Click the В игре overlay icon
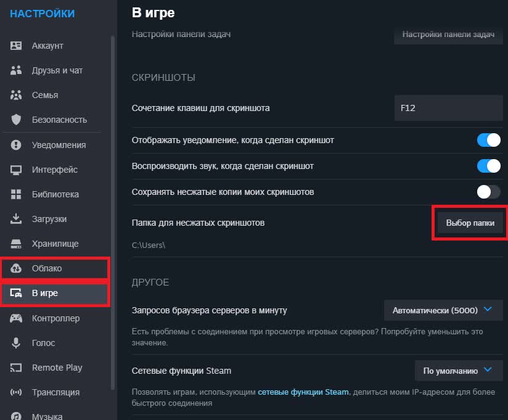This screenshot has width=508, height=420. (x=16, y=293)
